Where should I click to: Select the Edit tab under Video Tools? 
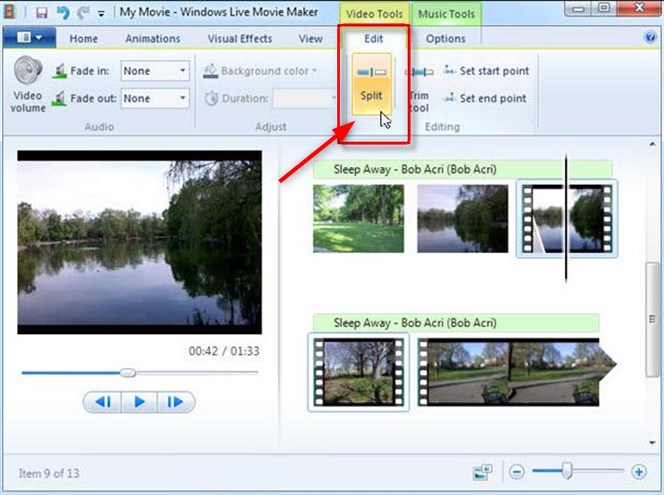click(x=374, y=39)
